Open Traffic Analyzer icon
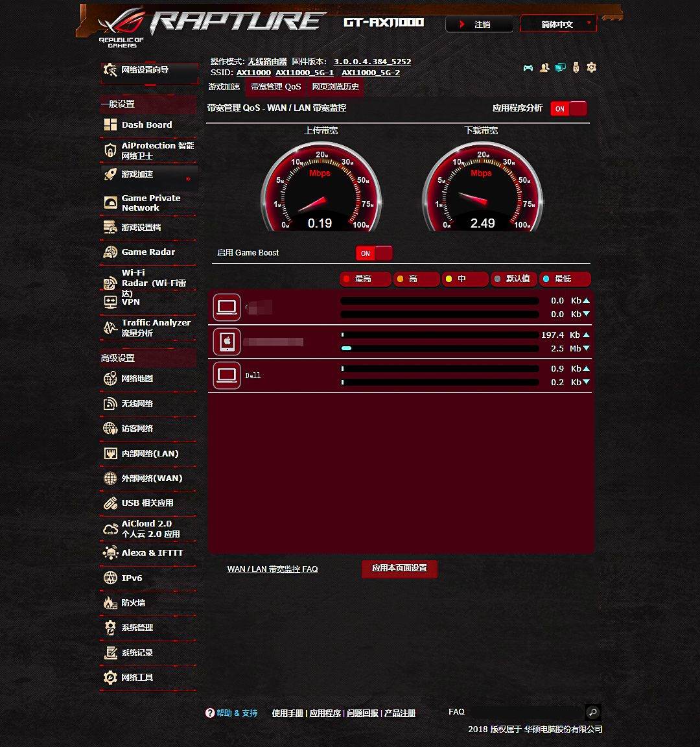 (110, 327)
